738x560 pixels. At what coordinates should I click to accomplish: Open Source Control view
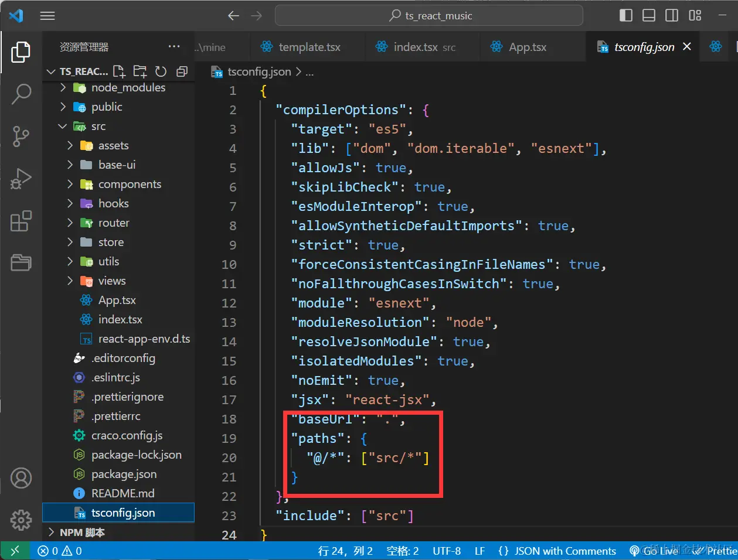pos(21,136)
